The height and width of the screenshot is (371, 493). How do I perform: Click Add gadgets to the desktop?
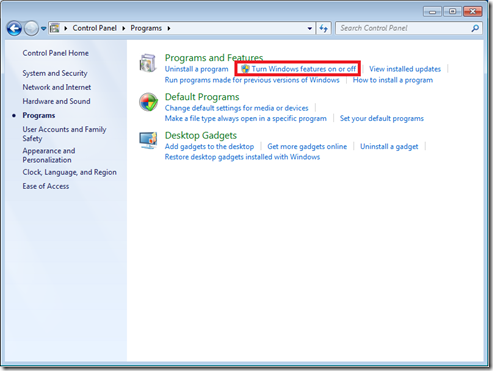[x=209, y=147]
